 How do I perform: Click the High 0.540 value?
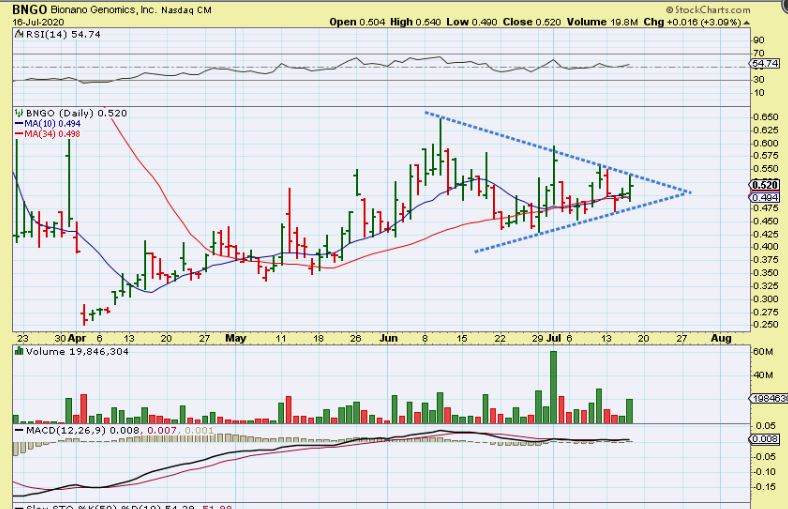pos(416,22)
